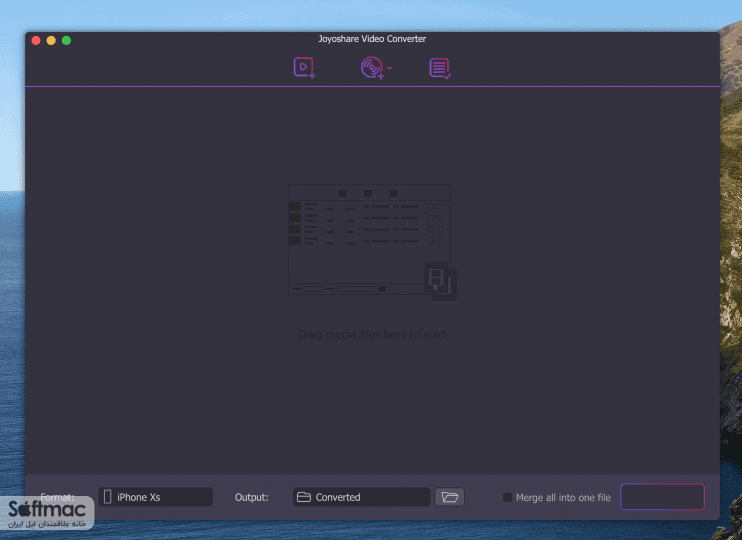Expand the Load DVD dropdown arrow
The width and height of the screenshot is (742, 540).
point(389,68)
